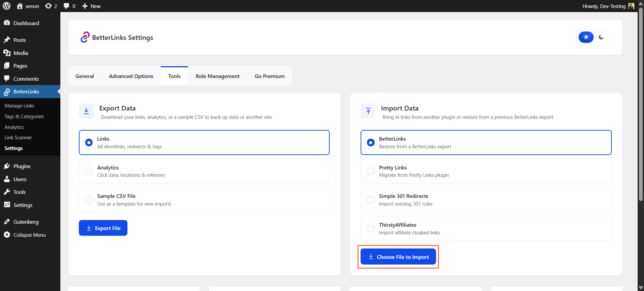Open the Tools settings tab

[174, 76]
